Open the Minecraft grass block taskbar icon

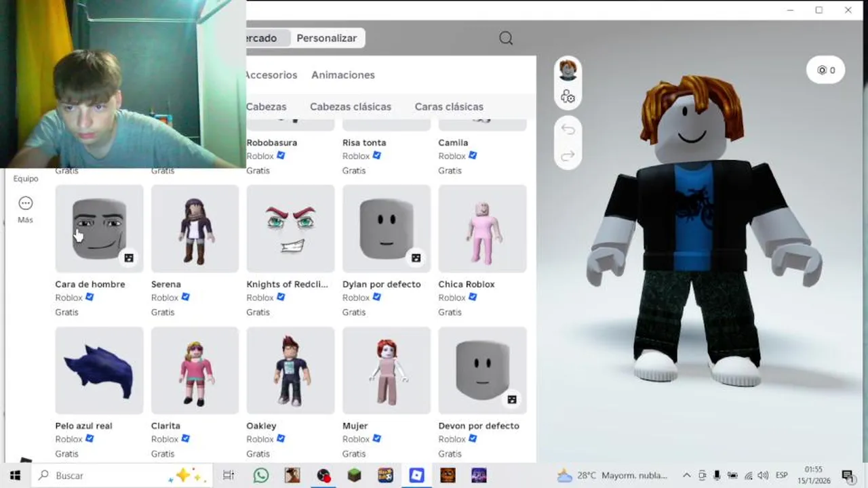(355, 475)
